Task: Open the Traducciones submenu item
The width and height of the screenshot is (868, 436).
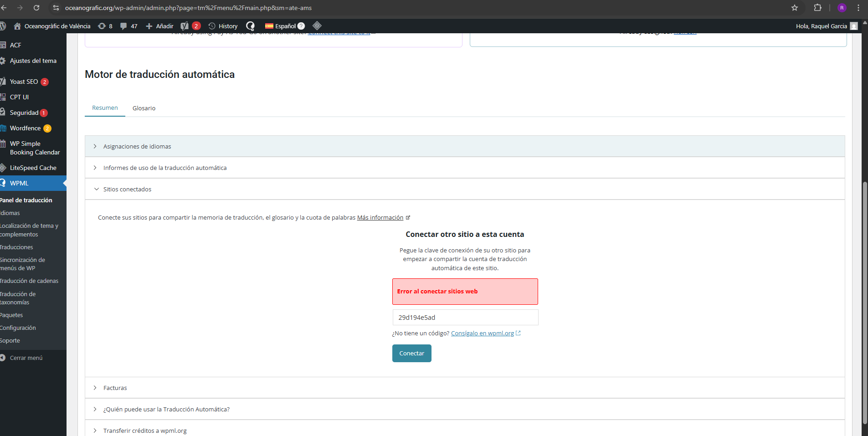Action: pyautogui.click(x=16, y=247)
